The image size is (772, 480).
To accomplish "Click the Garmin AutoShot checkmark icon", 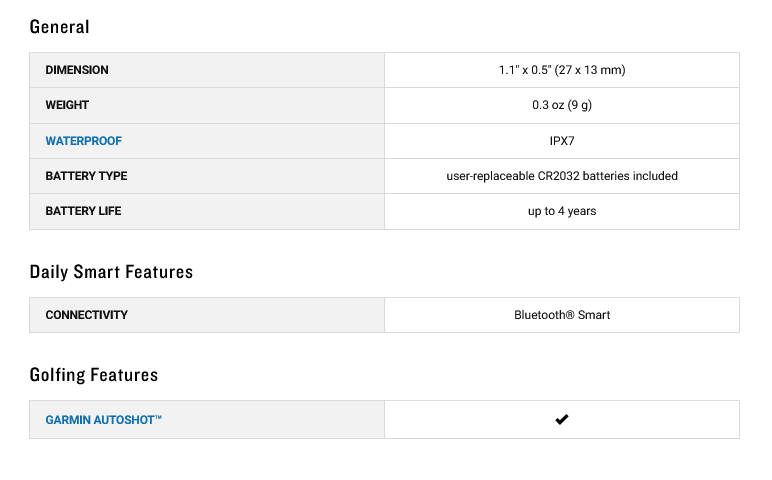I will [x=562, y=420].
